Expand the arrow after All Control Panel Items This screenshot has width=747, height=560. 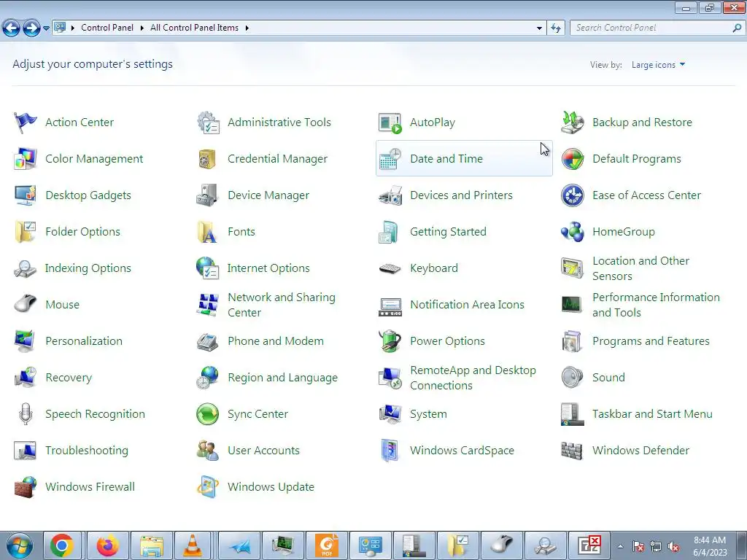point(247,28)
